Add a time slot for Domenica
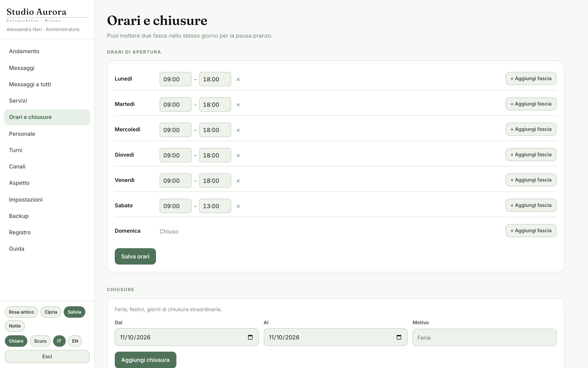Viewport: 588px width, 368px height. 531,230
